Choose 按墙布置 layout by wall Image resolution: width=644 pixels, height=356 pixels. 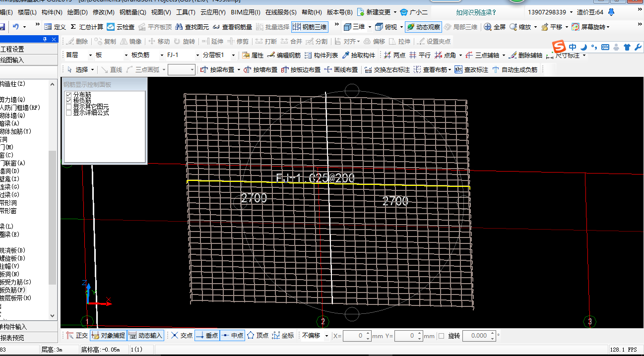[x=260, y=70]
